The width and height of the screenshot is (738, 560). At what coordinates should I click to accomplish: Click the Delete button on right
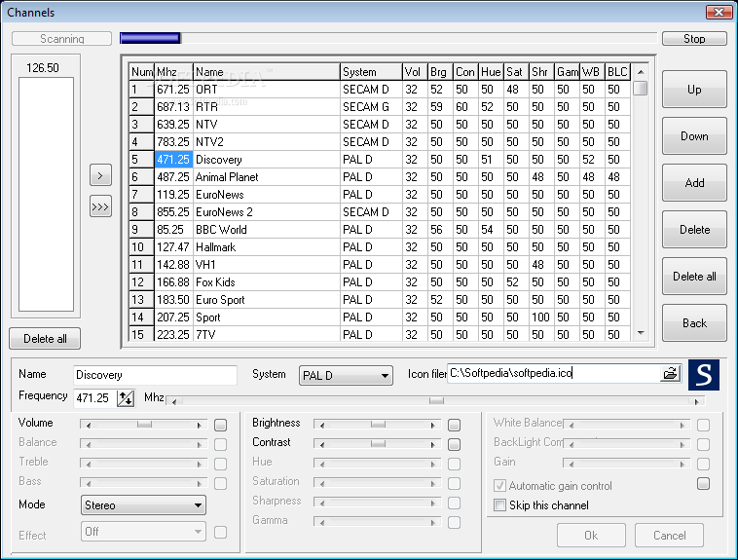pos(694,230)
